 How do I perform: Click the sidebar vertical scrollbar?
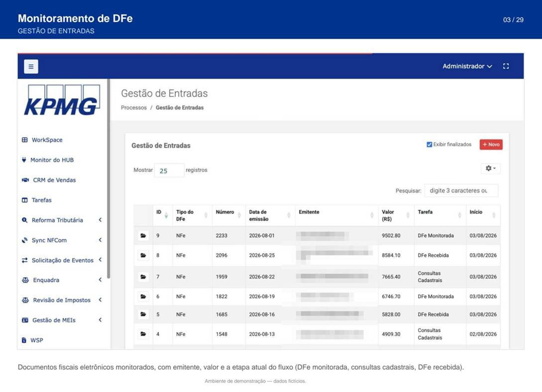tap(108, 179)
